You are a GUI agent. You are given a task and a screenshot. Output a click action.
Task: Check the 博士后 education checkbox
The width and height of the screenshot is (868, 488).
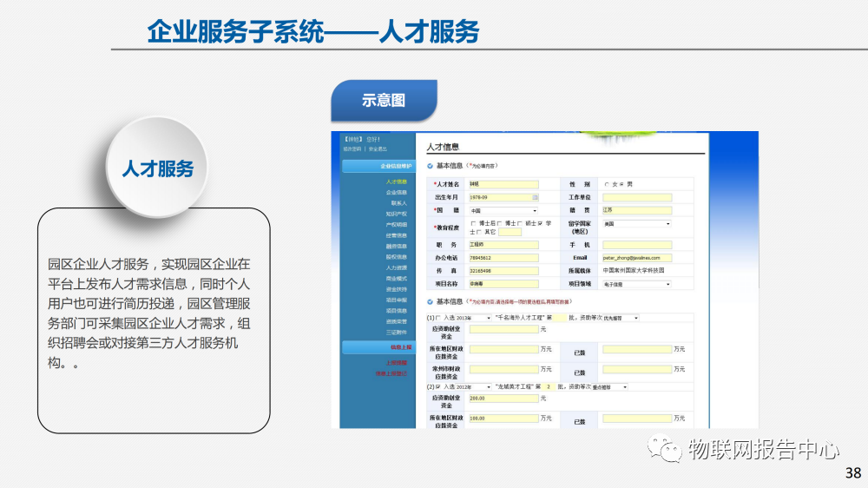click(x=473, y=223)
